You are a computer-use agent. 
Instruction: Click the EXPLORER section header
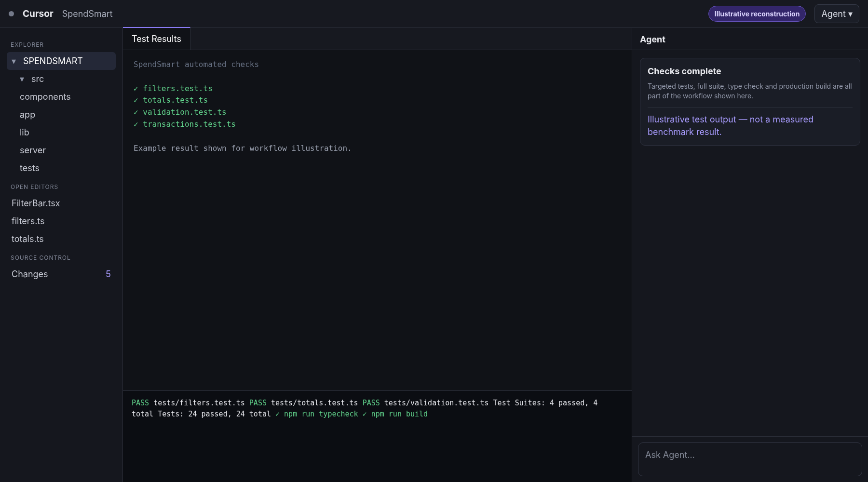point(27,45)
